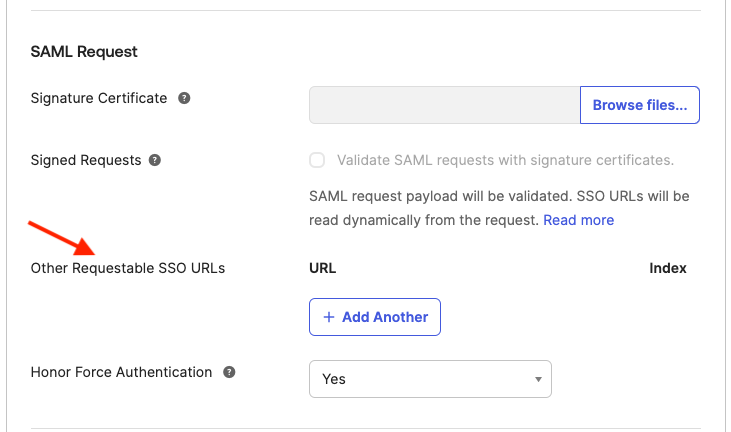Click the arrow on the Yes dropdown

538,380
